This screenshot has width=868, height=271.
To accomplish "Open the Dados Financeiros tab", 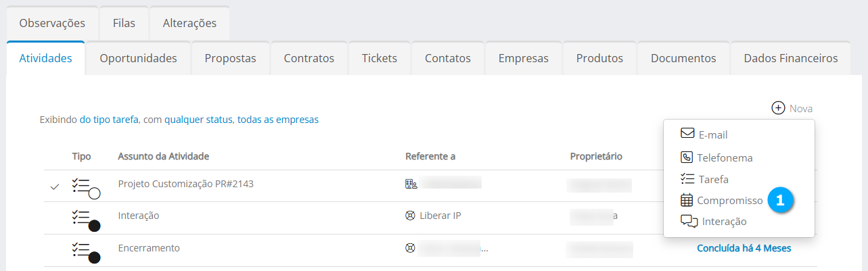I will 790,58.
